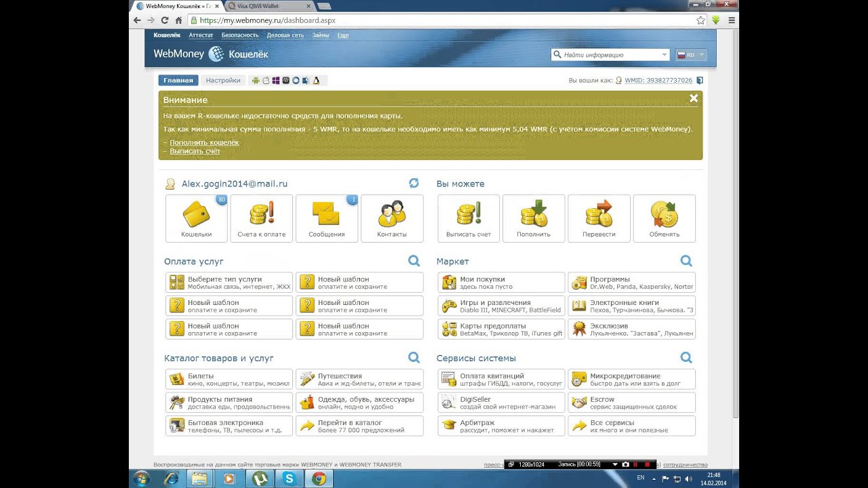
Task: Open Эксклюзив in Маркет
Action: (x=631, y=329)
